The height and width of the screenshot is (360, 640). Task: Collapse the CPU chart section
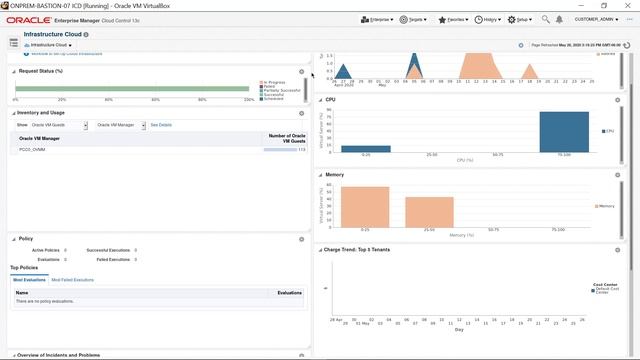tap(321, 100)
